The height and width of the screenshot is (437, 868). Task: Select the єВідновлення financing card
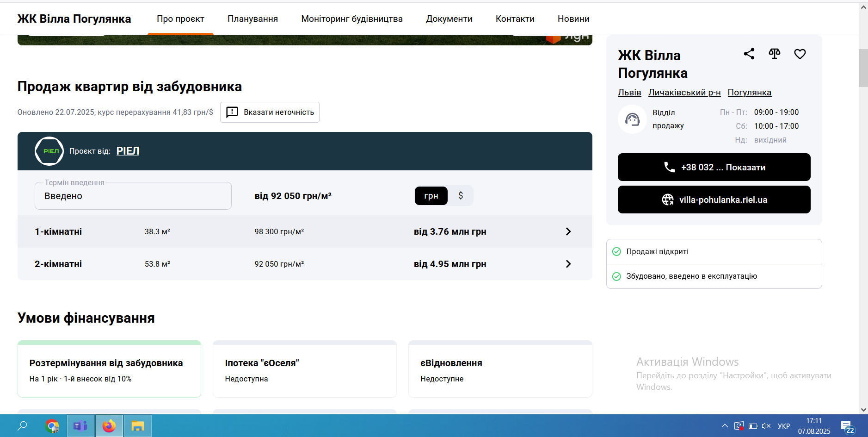pyautogui.click(x=500, y=369)
